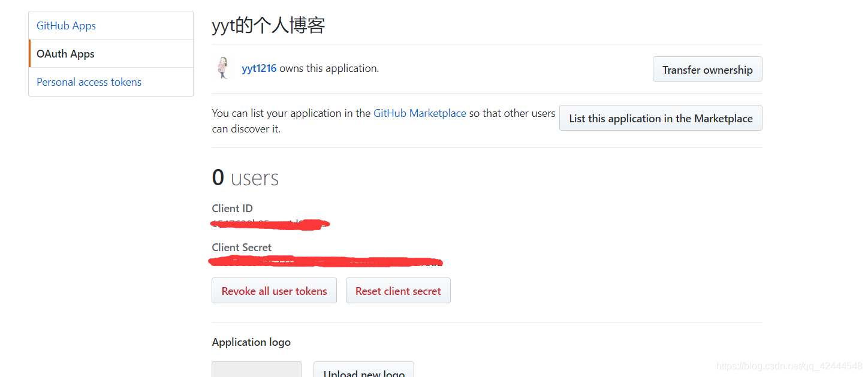
Task: Open the yyt1216 profile link
Action: [x=259, y=68]
